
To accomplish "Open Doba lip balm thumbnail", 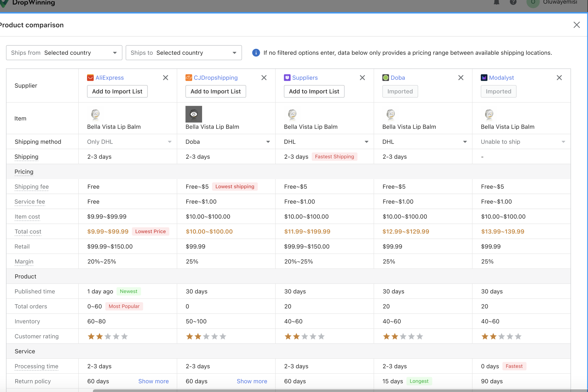I will click(391, 114).
